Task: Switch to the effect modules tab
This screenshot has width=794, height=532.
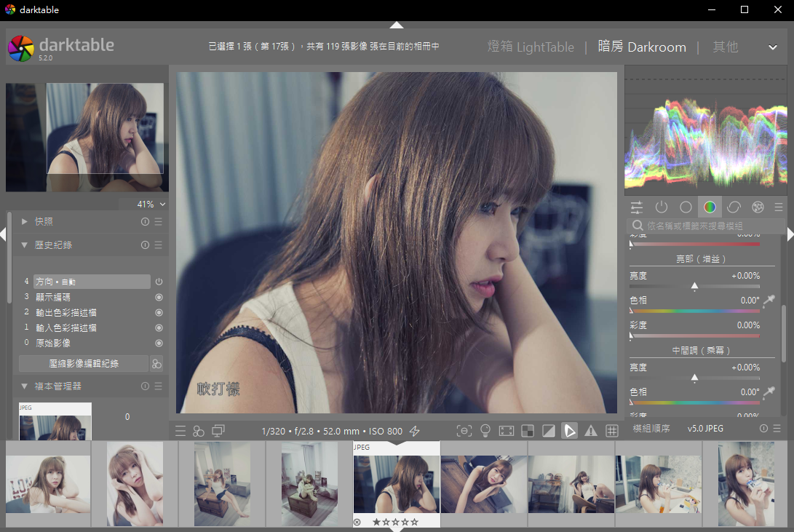Action: pyautogui.click(x=758, y=207)
